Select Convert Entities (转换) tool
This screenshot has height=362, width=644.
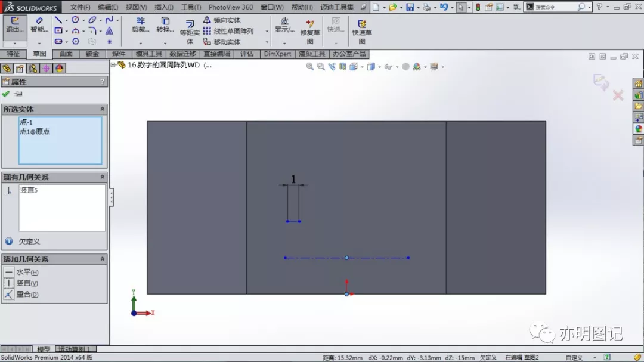[x=165, y=25]
